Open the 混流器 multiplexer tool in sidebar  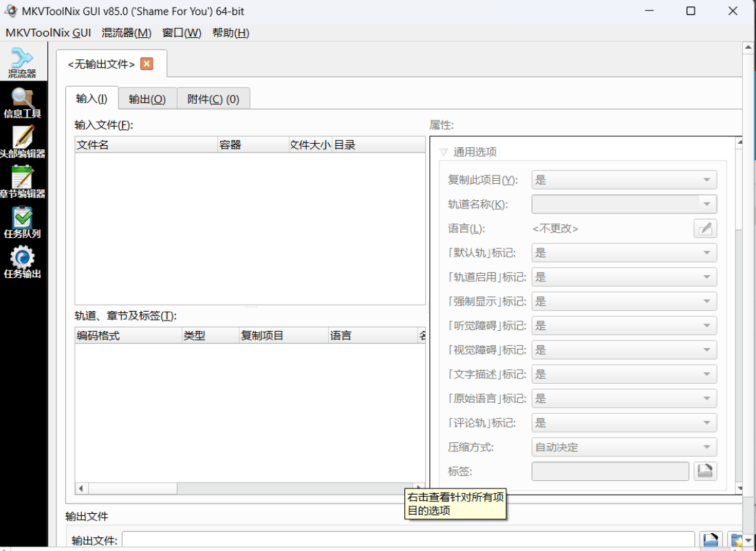coord(22,63)
